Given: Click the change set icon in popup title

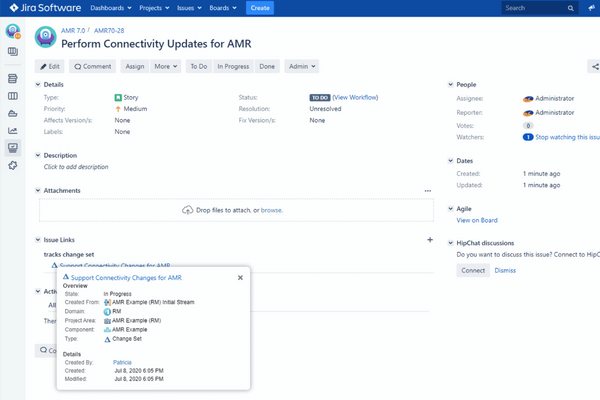Looking at the screenshot, I should 66,277.
